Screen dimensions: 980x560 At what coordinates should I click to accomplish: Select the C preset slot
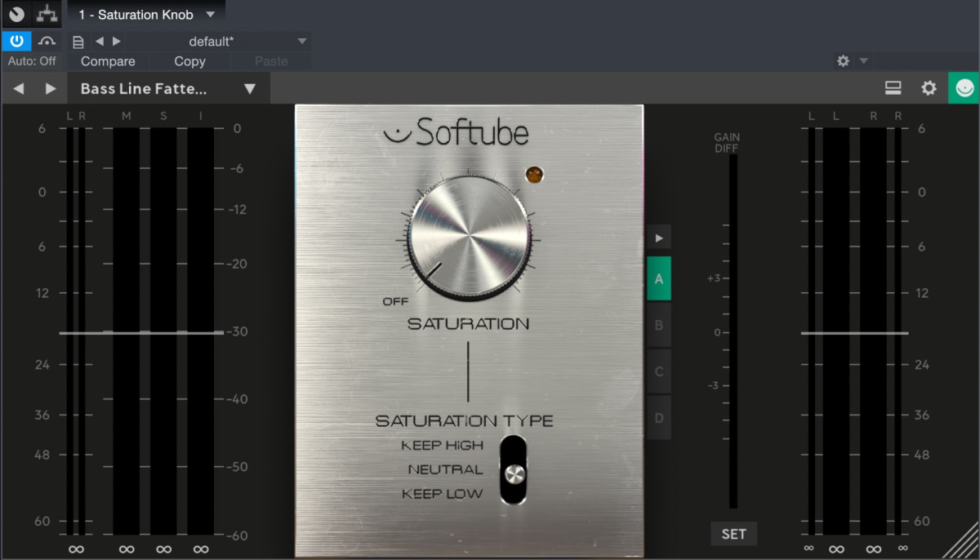tap(659, 371)
